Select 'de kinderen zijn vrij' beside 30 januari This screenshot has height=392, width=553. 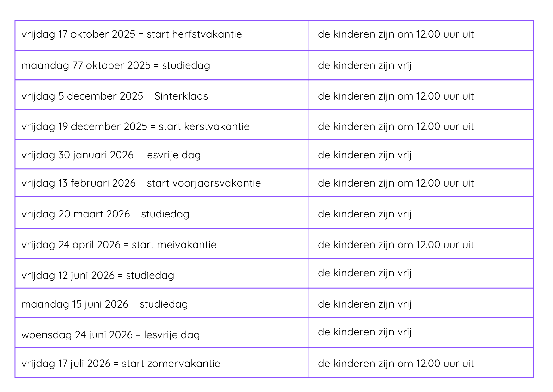coord(365,155)
